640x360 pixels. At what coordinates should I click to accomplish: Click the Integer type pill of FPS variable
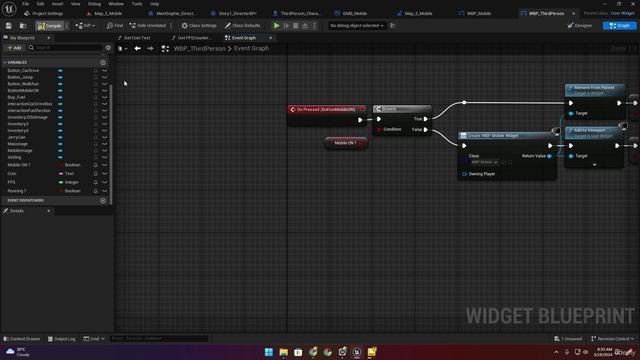click(x=69, y=182)
